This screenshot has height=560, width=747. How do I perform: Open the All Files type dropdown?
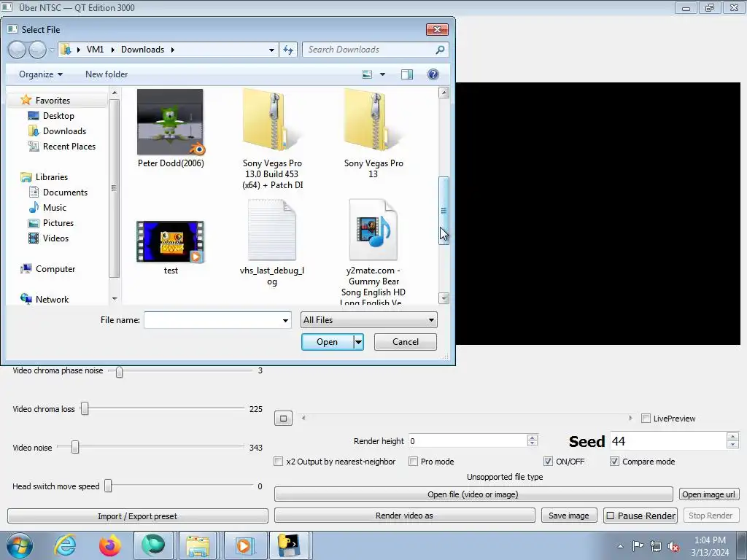click(368, 320)
